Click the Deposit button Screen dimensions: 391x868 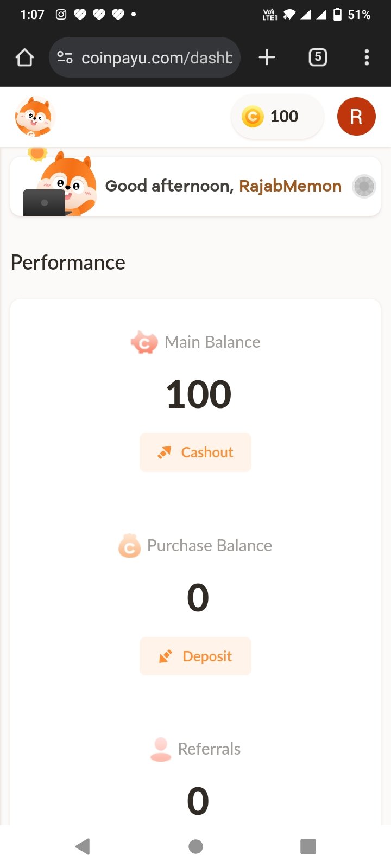195,656
